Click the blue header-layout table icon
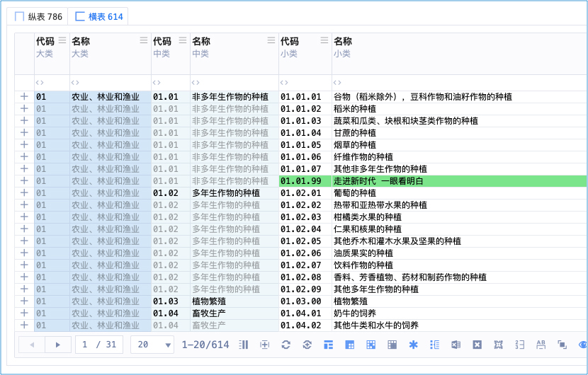The image size is (588, 375). tap(329, 345)
